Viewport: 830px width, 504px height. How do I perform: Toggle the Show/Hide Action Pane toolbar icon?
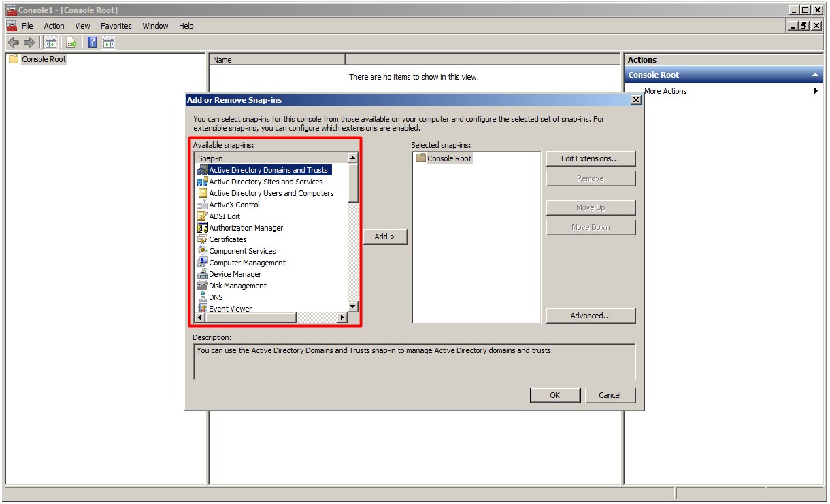point(108,43)
